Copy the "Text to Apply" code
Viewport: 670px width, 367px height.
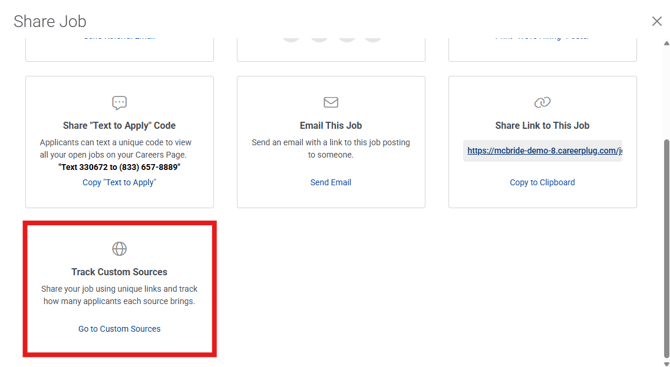(119, 182)
